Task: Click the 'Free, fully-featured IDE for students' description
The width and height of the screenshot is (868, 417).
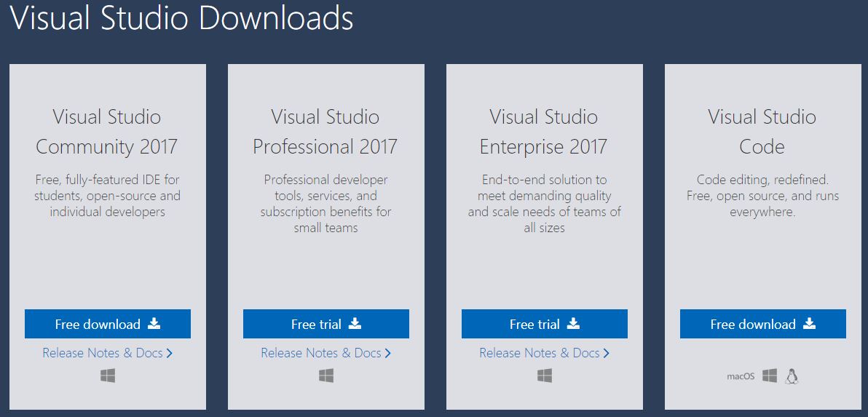Action: click(107, 196)
